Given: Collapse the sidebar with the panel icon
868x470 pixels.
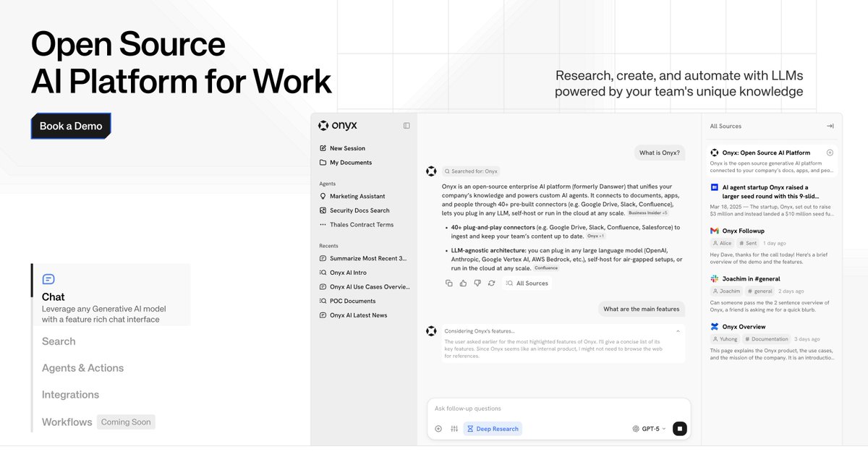Looking at the screenshot, I should [407, 126].
